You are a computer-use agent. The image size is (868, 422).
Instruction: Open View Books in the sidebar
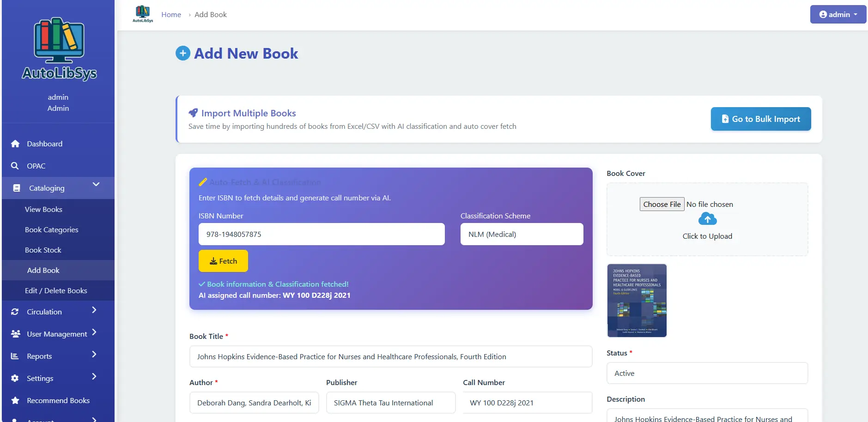43,209
